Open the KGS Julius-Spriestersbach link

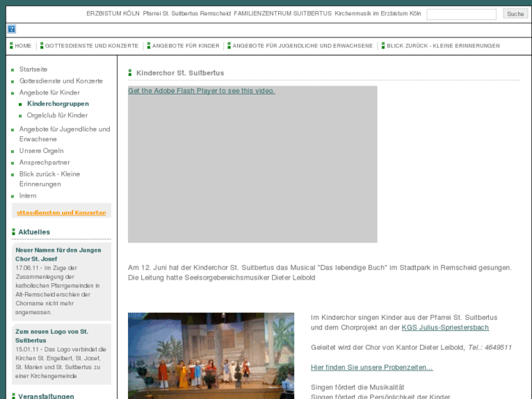coord(445,327)
